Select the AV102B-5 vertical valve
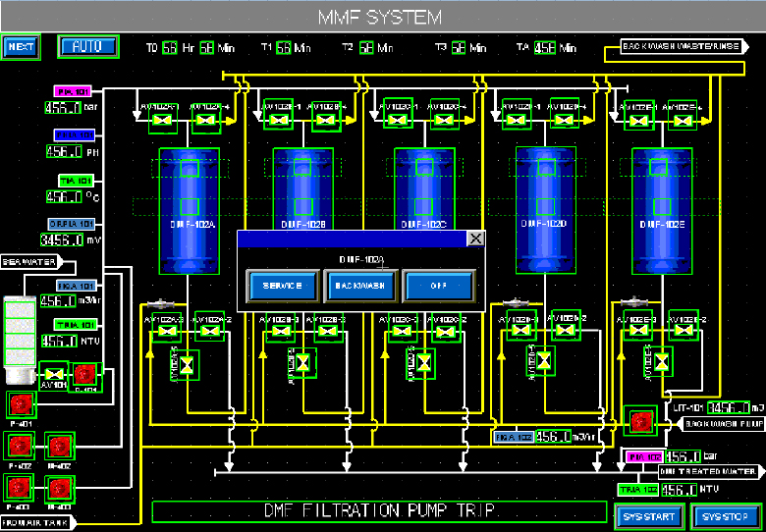This screenshot has height=532, width=766. (303, 362)
